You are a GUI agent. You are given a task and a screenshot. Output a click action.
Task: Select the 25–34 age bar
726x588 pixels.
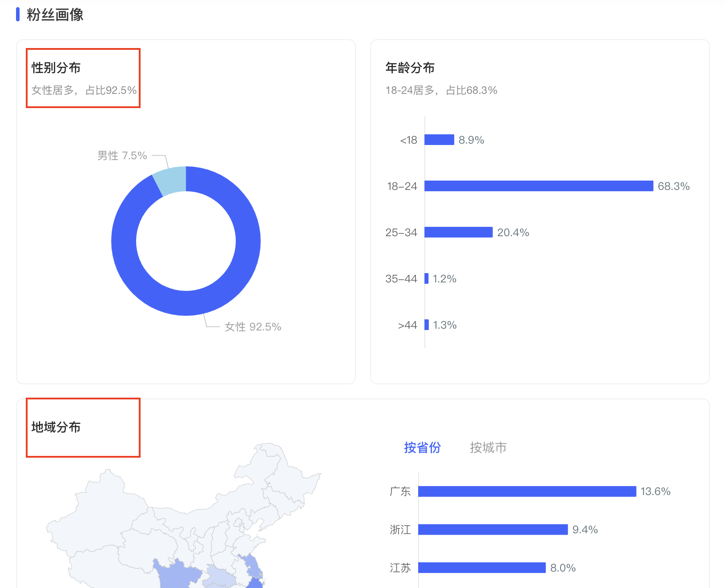coord(458,232)
